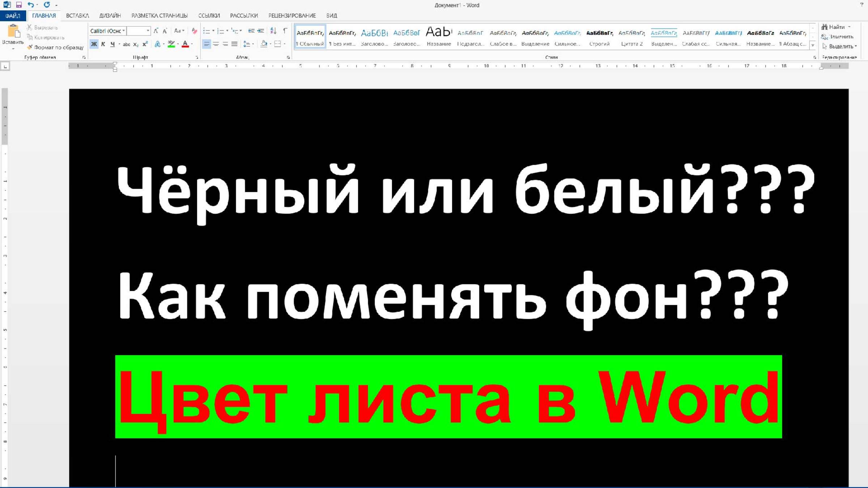Toggle italic (К) formatting
Viewport: 868px width, 488px height.
[103, 44]
